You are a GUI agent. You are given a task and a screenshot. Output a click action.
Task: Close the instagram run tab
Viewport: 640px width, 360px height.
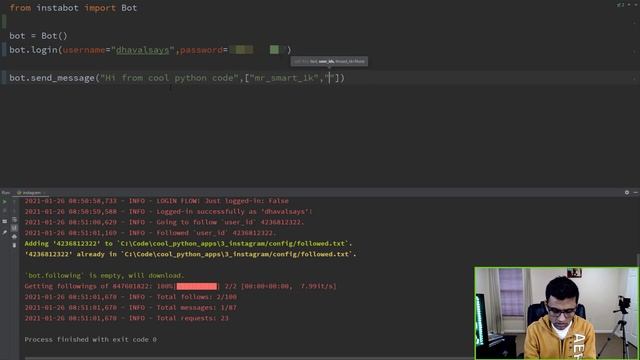[44, 193]
